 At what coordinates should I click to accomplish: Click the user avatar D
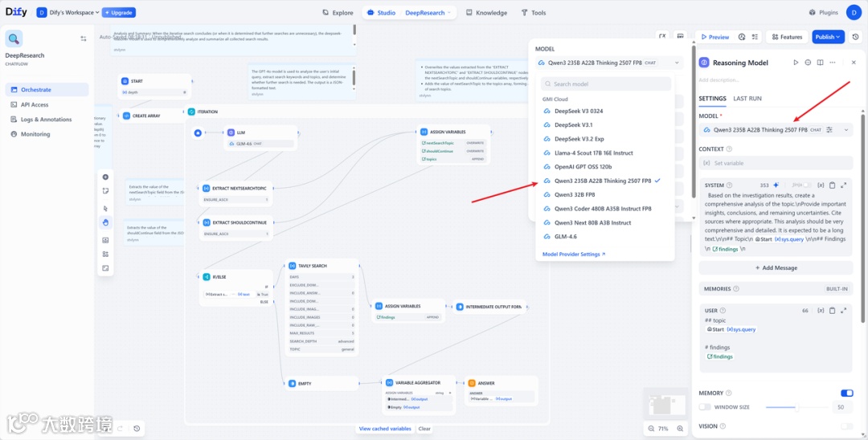[x=854, y=12]
